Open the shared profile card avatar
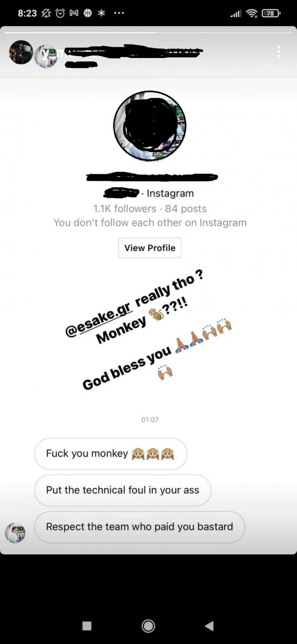The width and height of the screenshot is (297, 644). (x=150, y=126)
